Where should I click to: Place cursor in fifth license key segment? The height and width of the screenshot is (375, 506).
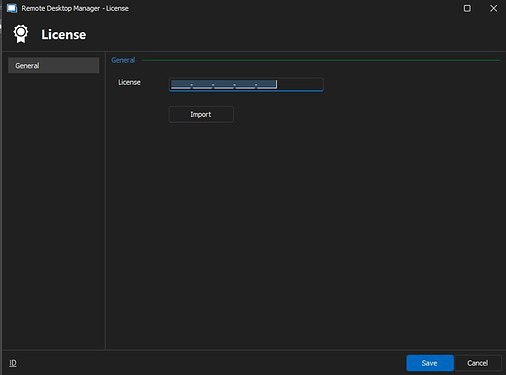click(x=267, y=84)
